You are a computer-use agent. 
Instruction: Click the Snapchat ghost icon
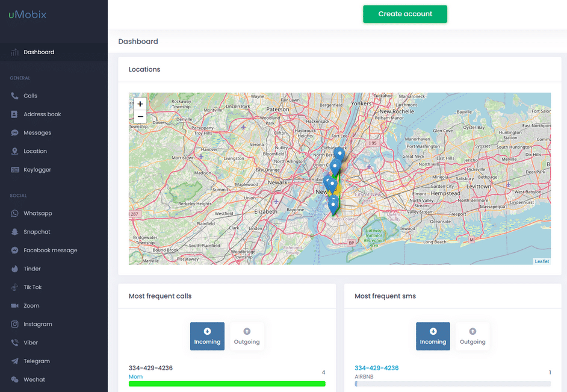click(14, 232)
